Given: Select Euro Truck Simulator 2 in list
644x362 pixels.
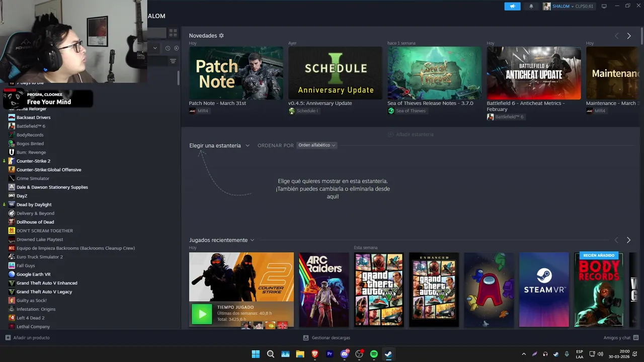Looking at the screenshot, I should click(x=40, y=257).
